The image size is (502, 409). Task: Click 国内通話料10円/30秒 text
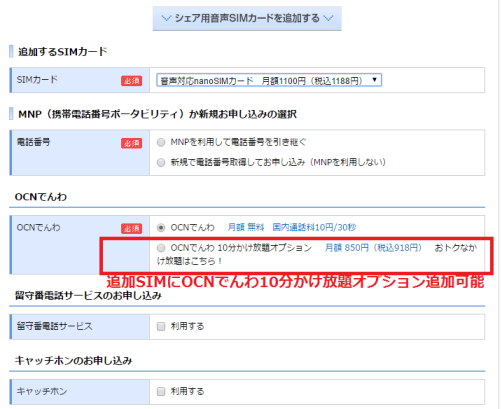pos(314,227)
